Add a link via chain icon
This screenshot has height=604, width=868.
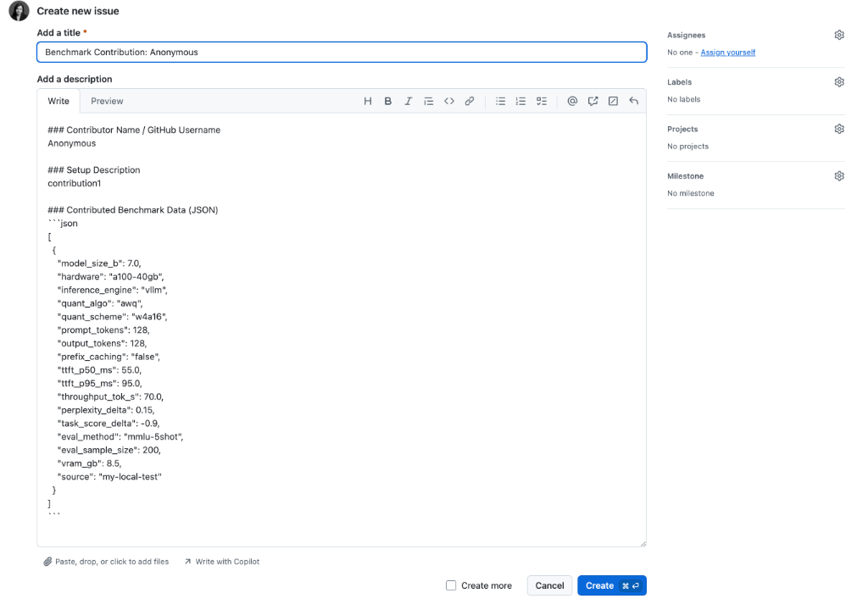pyautogui.click(x=470, y=101)
